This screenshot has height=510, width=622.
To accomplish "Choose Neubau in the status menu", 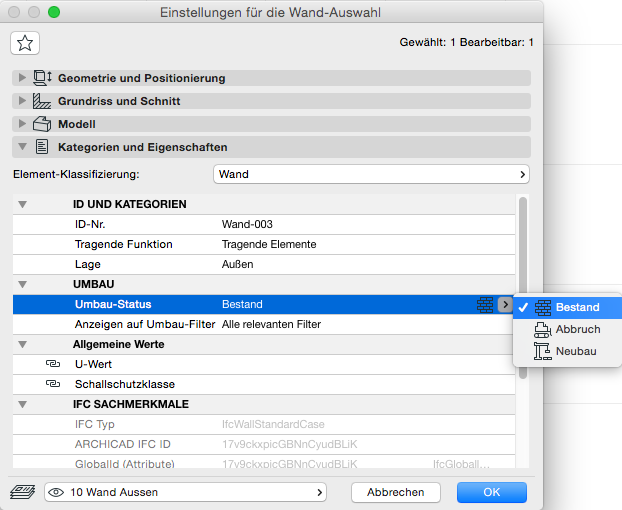I will [x=577, y=351].
